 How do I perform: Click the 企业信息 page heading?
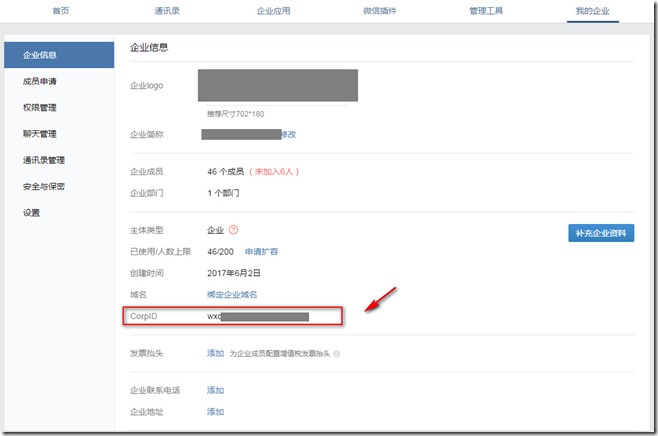[149, 47]
